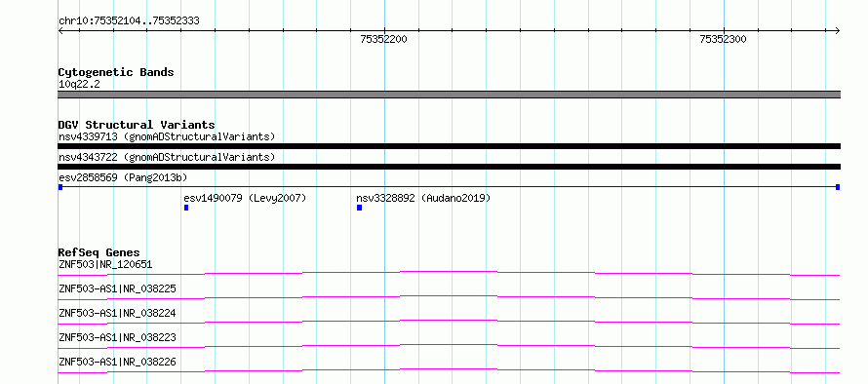Select the left endpoint of esv2858569
This screenshot has width=868, height=384.
[60, 187]
